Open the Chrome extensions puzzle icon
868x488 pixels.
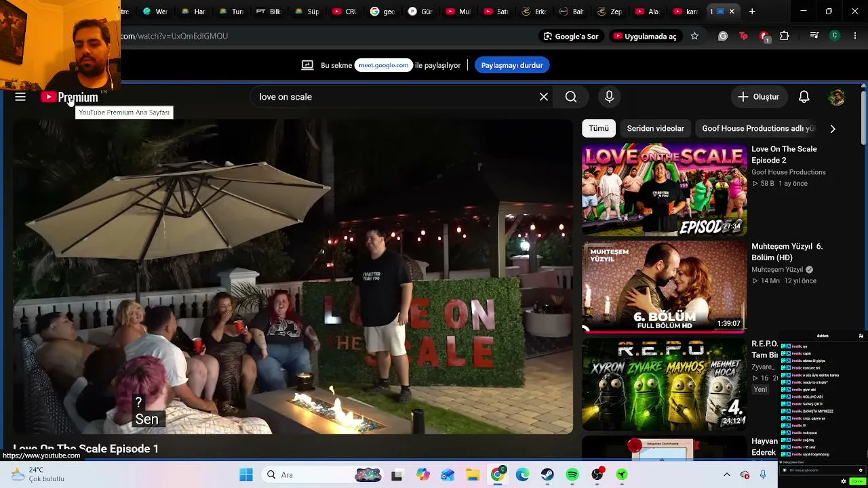tap(785, 36)
